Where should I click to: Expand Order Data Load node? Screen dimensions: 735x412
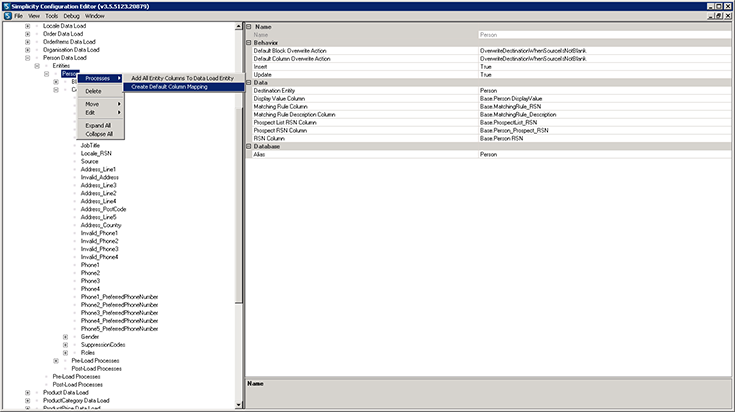click(27, 34)
